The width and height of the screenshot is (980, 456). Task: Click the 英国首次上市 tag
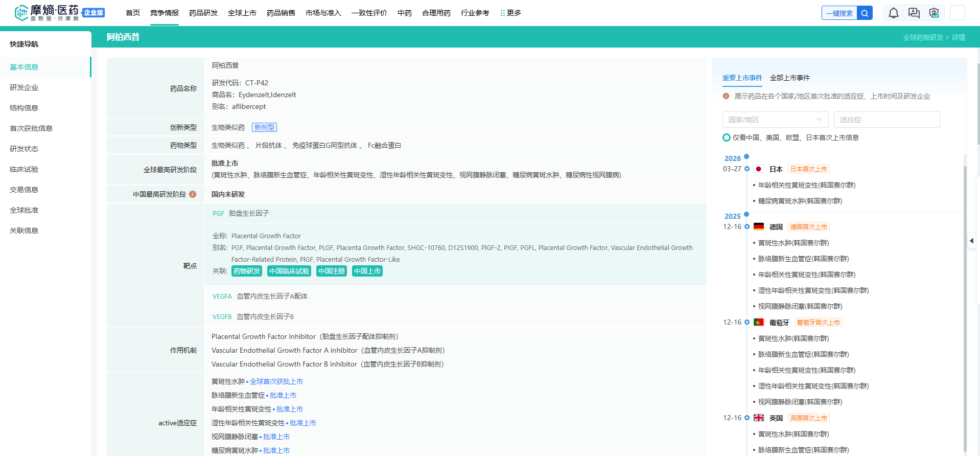tap(809, 418)
